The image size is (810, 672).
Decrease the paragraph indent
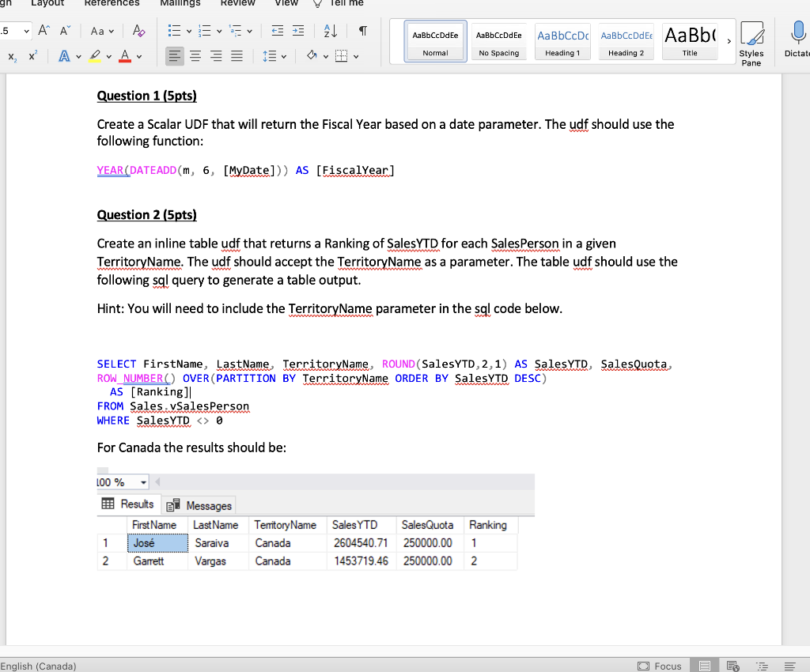(x=278, y=31)
